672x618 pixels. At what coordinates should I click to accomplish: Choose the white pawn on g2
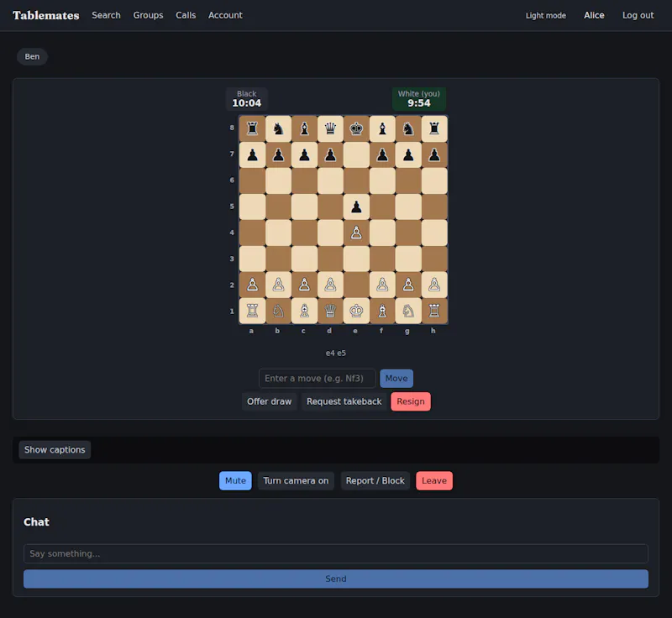[408, 285]
